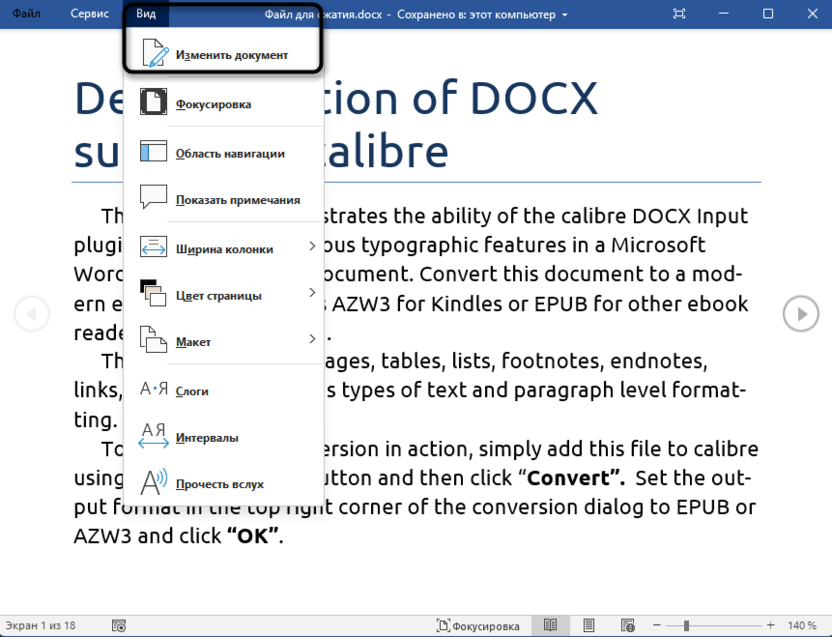Expand the Макет submenu arrow

click(x=312, y=339)
